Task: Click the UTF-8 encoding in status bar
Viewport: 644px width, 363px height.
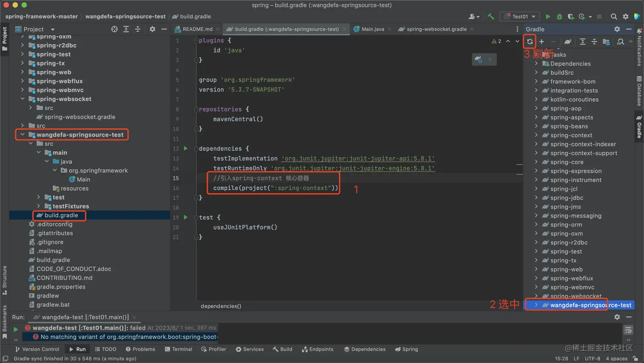Action: point(592,358)
